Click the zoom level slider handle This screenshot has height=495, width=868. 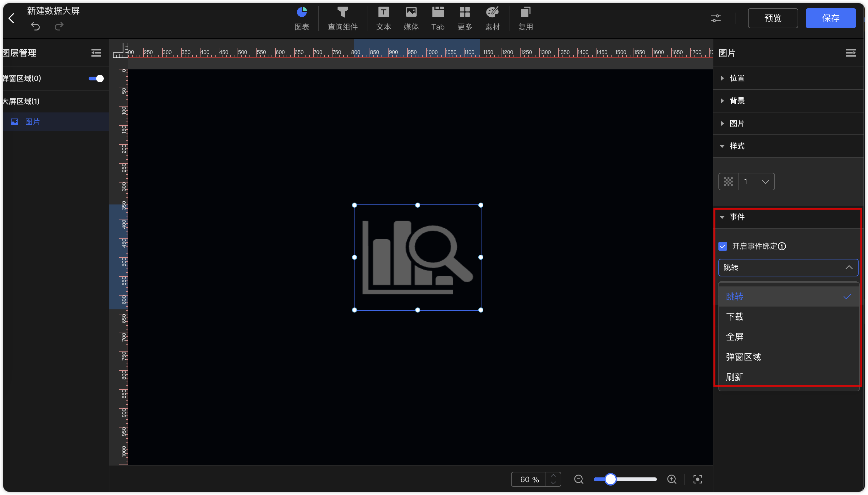611,479
